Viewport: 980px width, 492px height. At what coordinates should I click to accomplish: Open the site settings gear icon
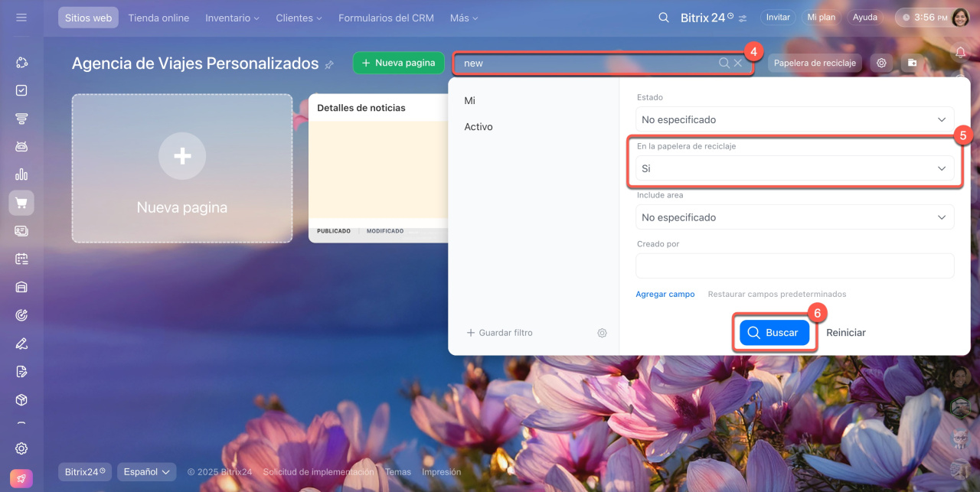(881, 63)
